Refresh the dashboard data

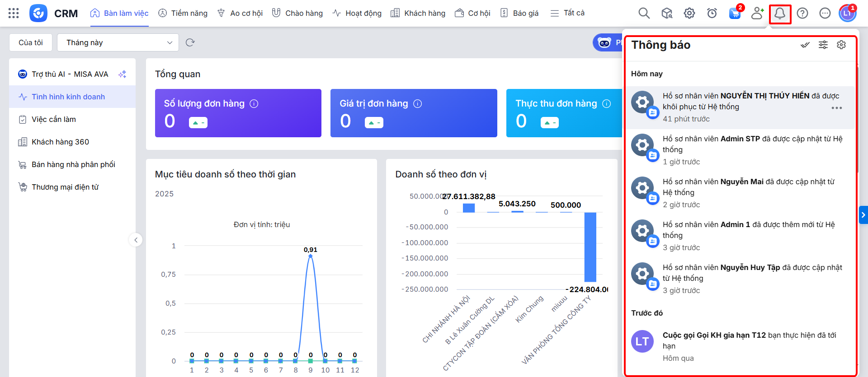click(x=190, y=42)
